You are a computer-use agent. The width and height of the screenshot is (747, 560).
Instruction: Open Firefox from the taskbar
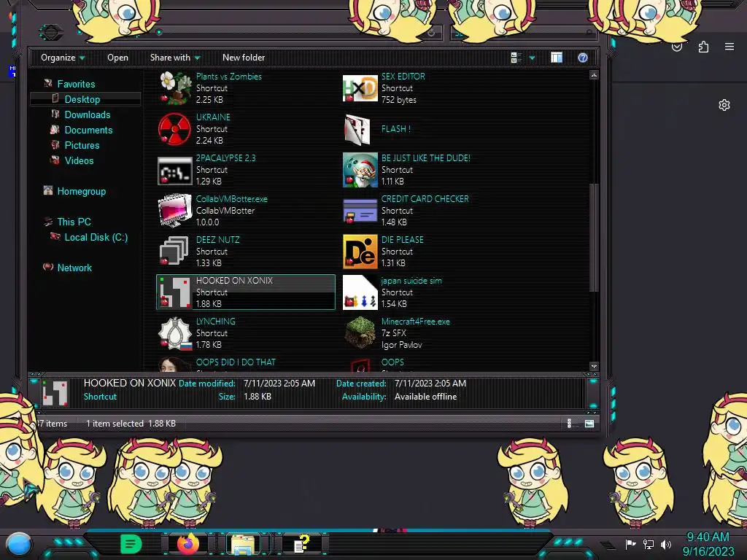point(188,544)
